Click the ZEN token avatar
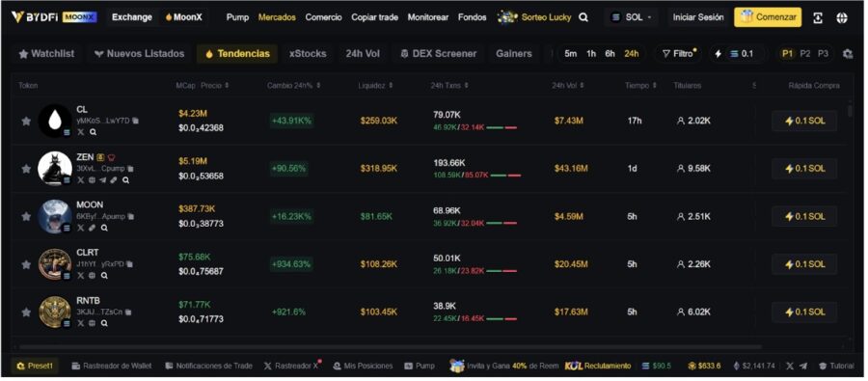This screenshot has height=381, width=868. tap(54, 169)
